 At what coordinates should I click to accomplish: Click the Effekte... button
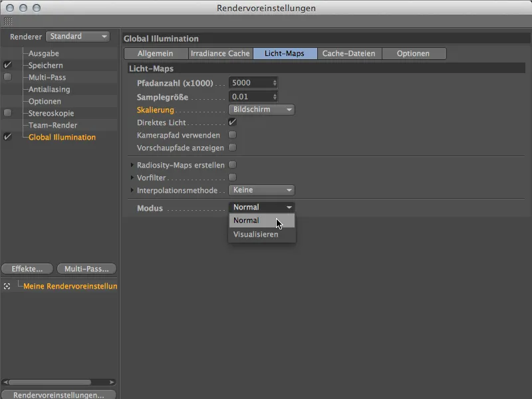pos(27,269)
